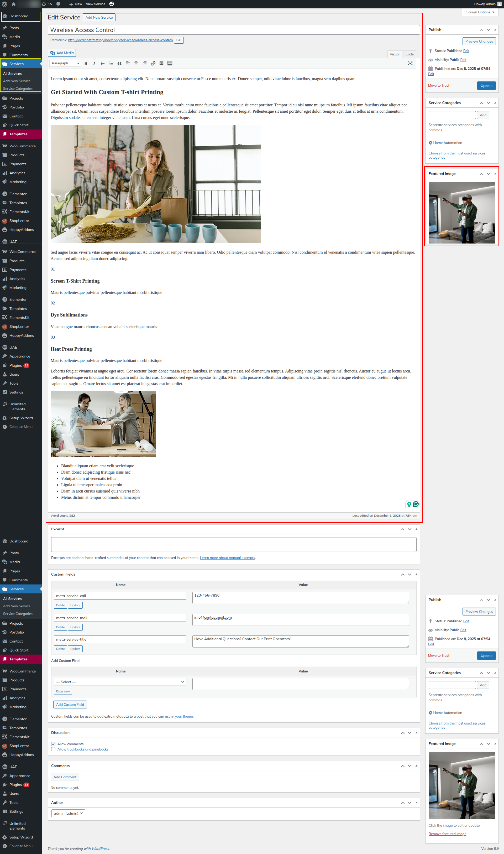Open the insert/edit link tool
The height and width of the screenshot is (854, 504).
[x=153, y=64]
